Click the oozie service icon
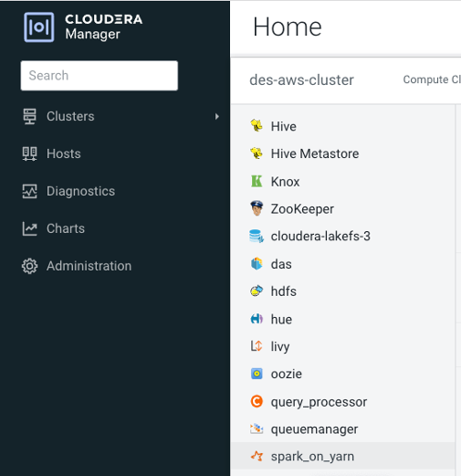Screen dimensions: 461x476 point(257,374)
